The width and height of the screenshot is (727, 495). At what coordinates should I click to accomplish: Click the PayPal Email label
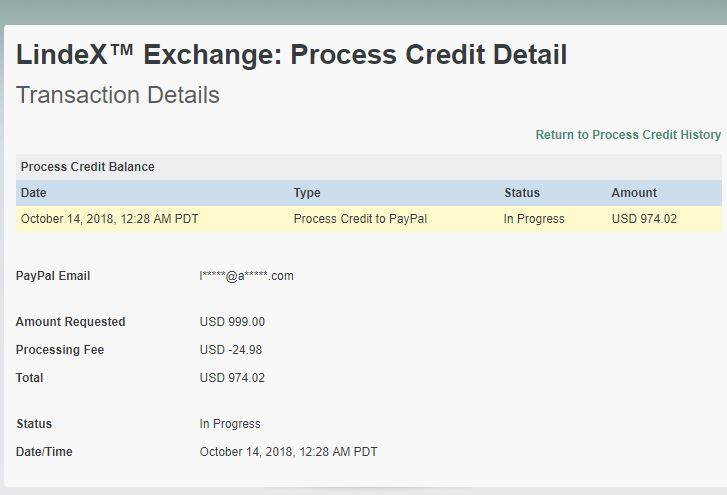(53, 276)
